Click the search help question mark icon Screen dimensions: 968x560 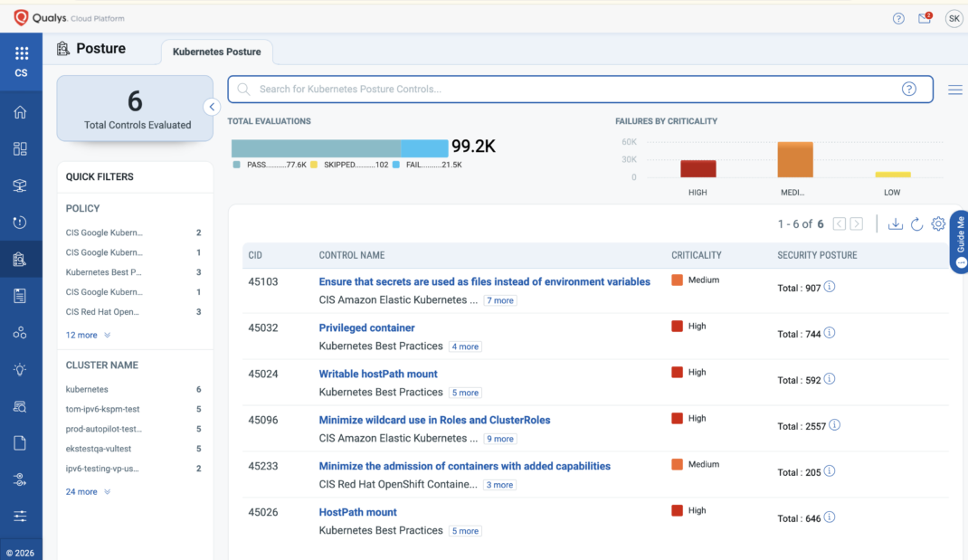[x=908, y=89]
